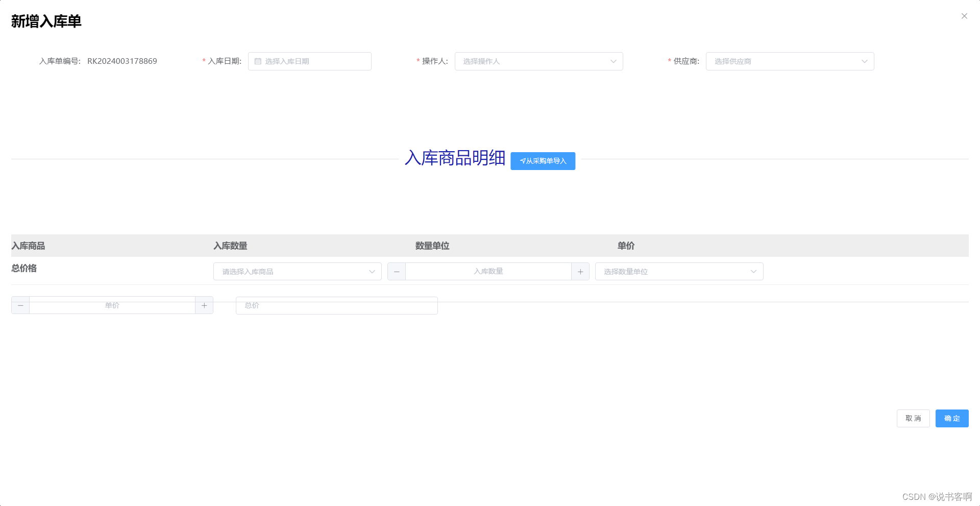Image resolution: width=980 pixels, height=506 pixels.
Task: Click the 总价格 label
Action: pyautogui.click(x=24, y=269)
